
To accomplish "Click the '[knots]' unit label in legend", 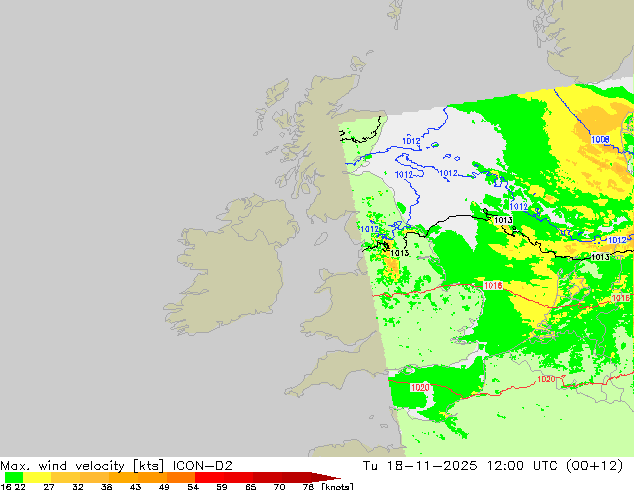I will [337, 486].
